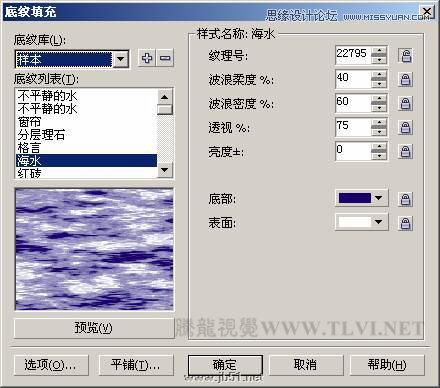Viewport: 440px width, 388px height.
Task: Click the 亮度 field showing 0
Action: 353,151
